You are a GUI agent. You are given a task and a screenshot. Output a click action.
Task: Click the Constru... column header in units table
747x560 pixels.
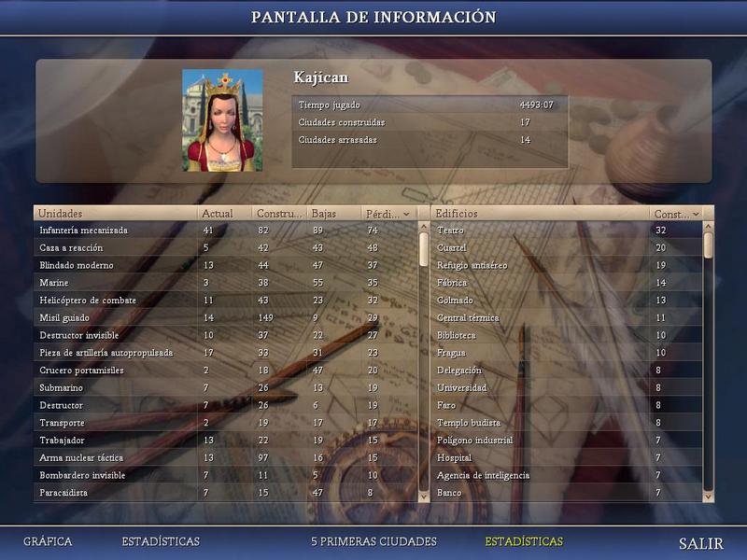(278, 214)
